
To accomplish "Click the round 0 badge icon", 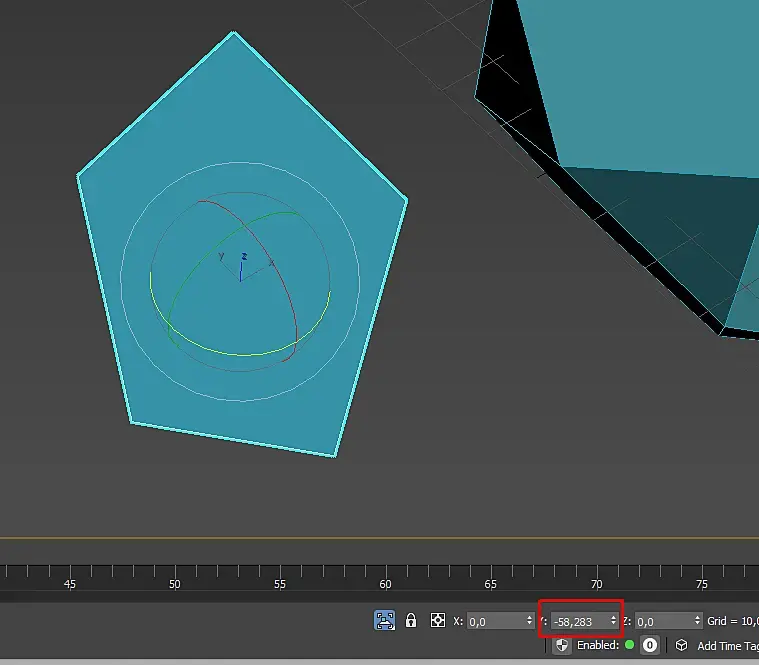I will [x=649, y=646].
